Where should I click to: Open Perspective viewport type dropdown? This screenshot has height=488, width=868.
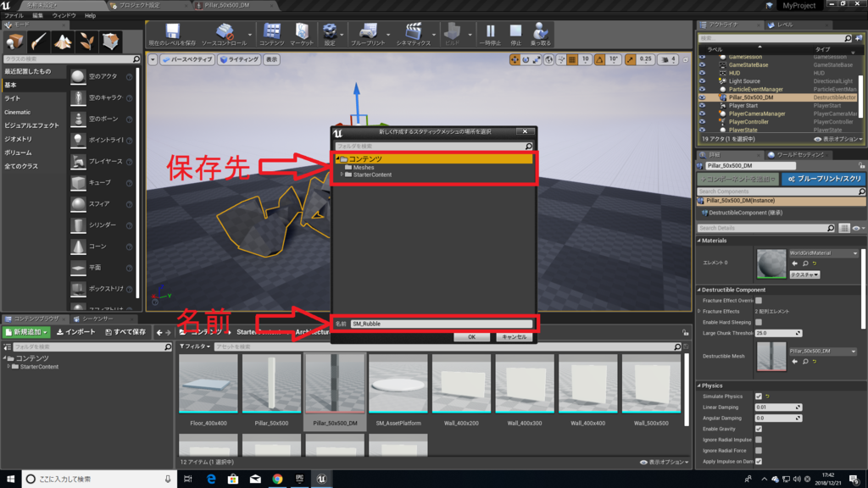187,60
